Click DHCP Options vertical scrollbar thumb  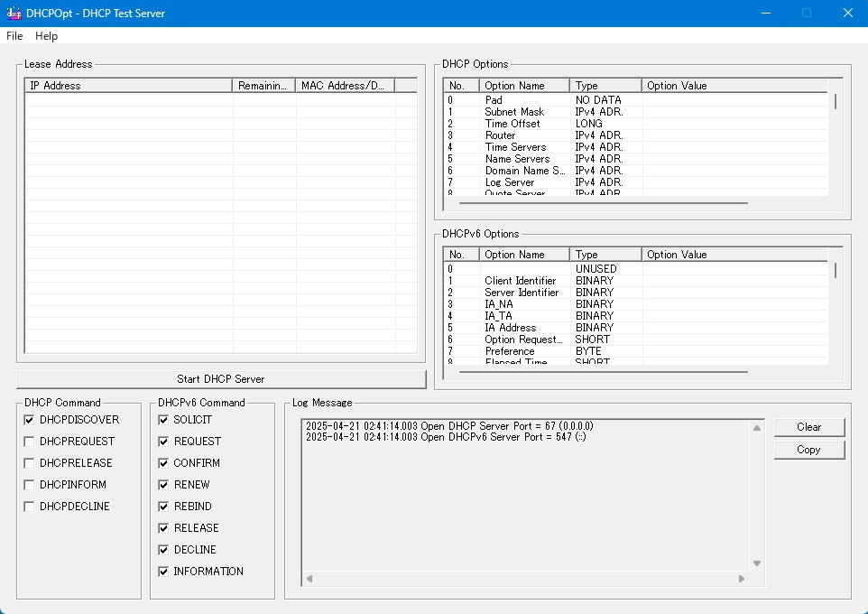click(x=835, y=102)
